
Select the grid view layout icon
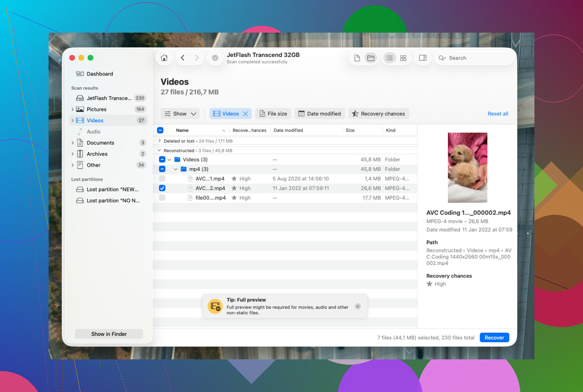point(403,58)
